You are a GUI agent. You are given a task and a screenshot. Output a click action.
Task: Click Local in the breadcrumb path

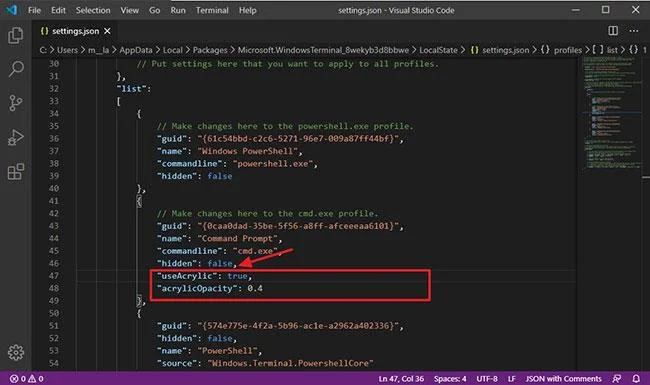coord(172,50)
